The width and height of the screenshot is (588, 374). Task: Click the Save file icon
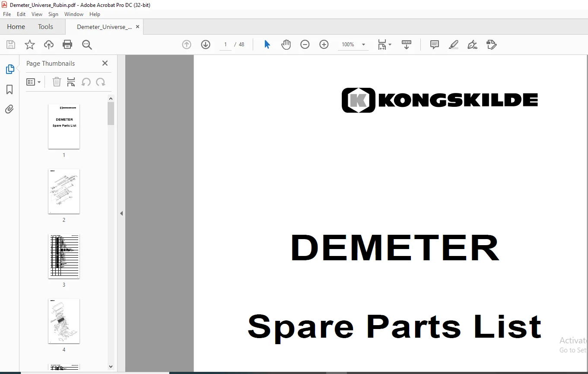[x=11, y=45]
